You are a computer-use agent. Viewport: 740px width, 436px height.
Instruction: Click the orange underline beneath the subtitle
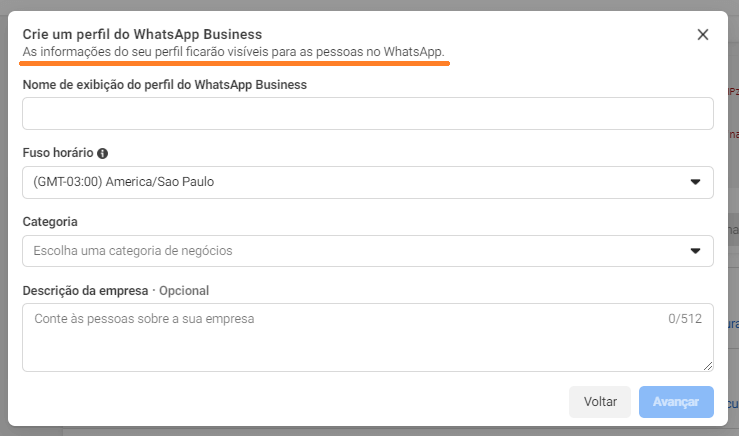[x=235, y=63]
